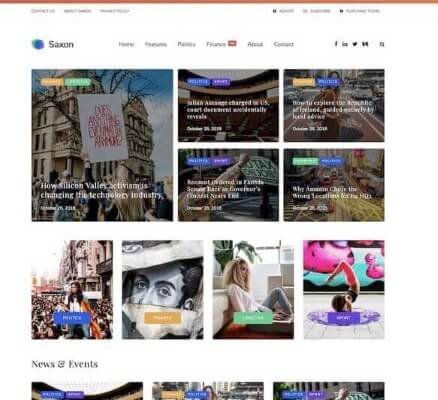This screenshot has height=400, width=438.
Task: Open the Facebook social icon
Action: (336, 44)
